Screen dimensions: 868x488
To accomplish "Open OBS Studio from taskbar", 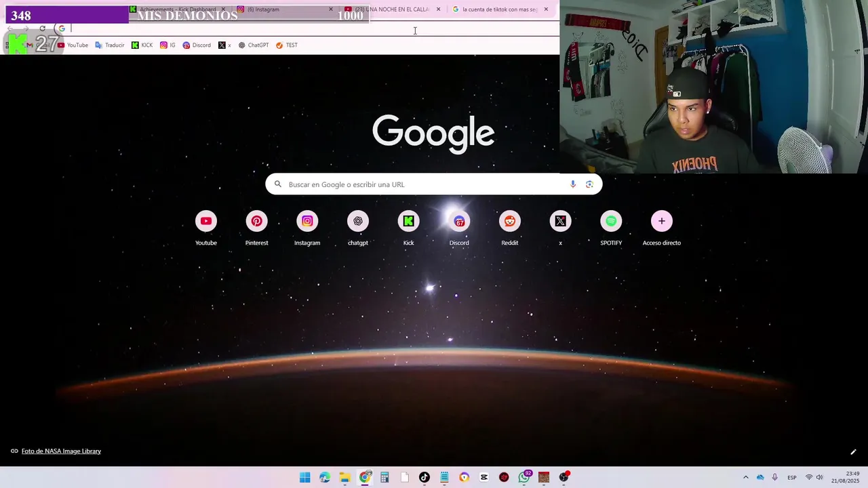I will coord(564,478).
